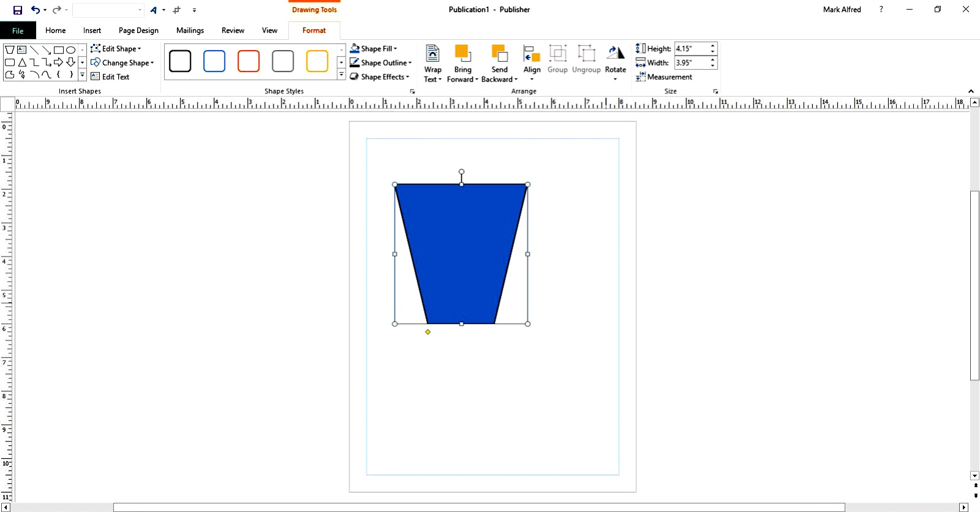Open the Measurement pane
980x512 pixels.
(664, 77)
